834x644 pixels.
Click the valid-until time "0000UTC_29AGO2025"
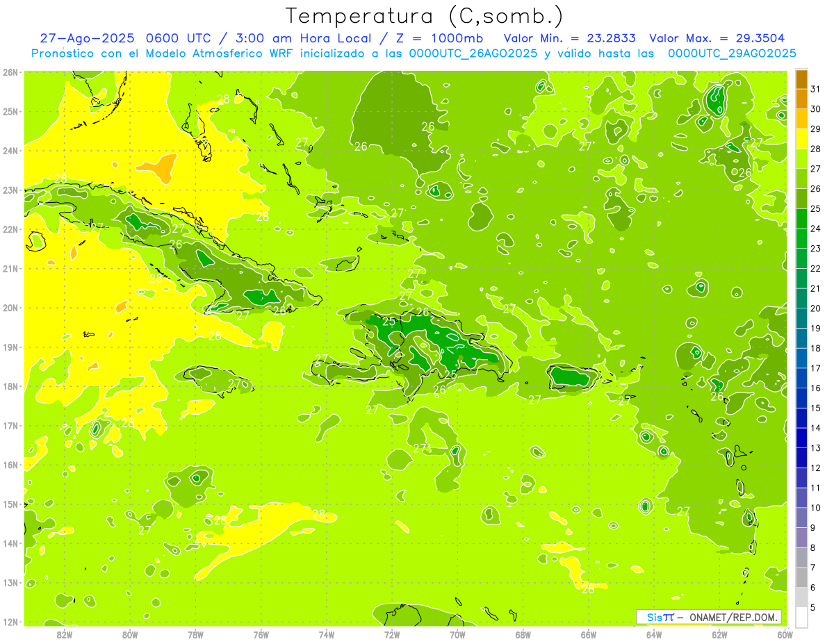click(x=732, y=53)
